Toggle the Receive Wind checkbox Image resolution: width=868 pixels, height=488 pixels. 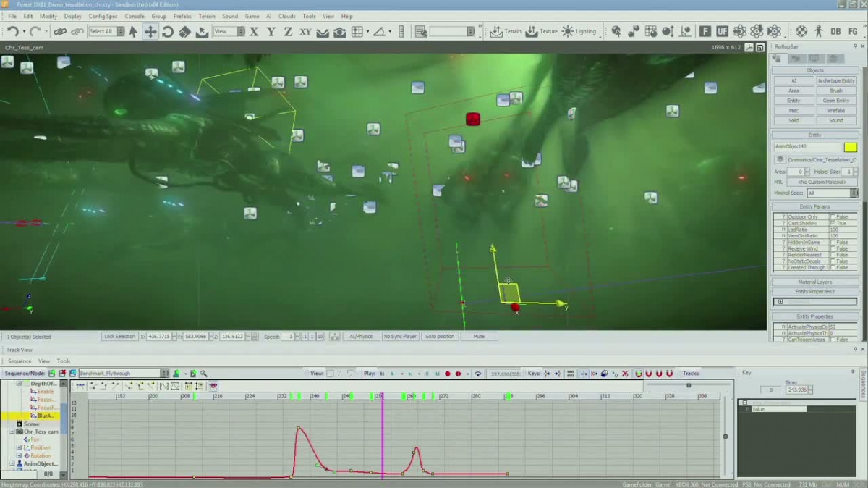tap(833, 248)
